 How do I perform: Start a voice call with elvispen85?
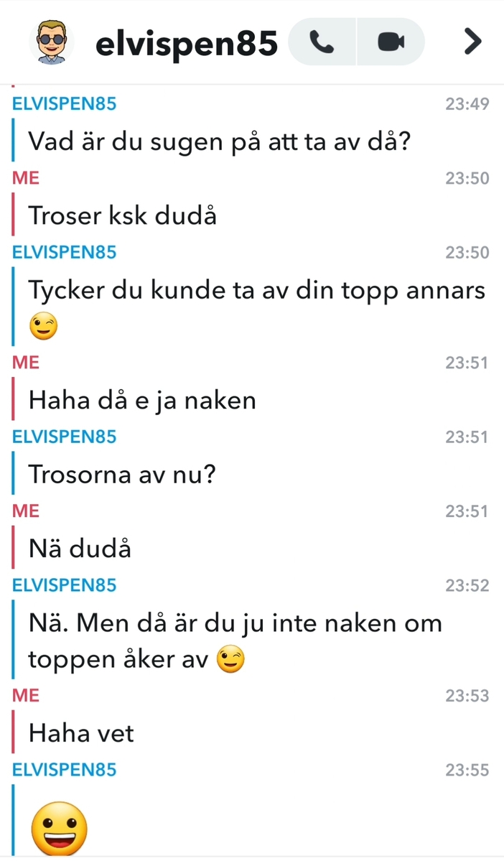coord(322,42)
